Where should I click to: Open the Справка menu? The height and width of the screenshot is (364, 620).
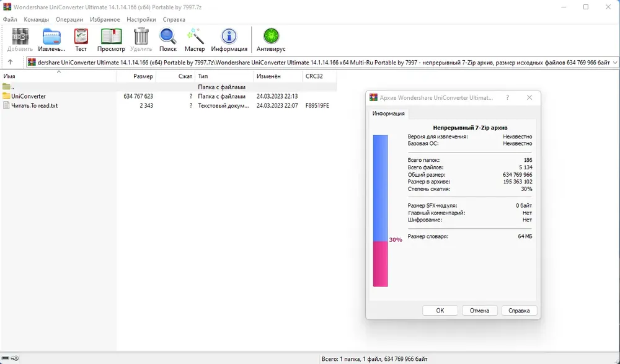pos(174,19)
